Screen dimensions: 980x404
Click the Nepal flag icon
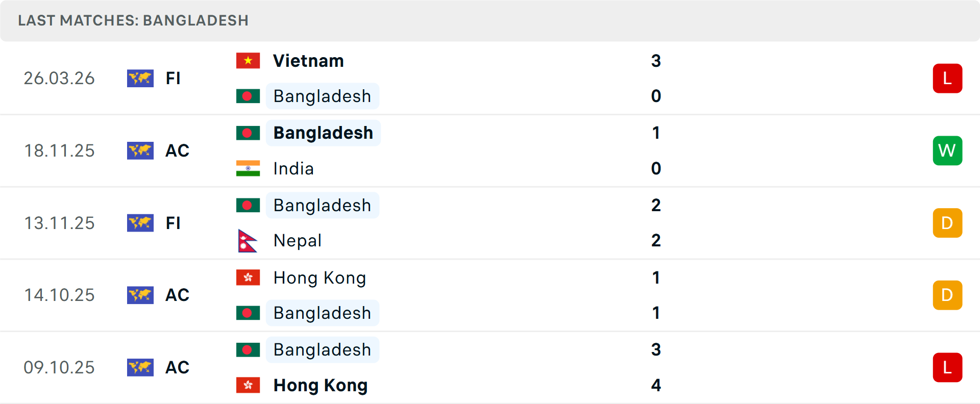[x=248, y=240]
